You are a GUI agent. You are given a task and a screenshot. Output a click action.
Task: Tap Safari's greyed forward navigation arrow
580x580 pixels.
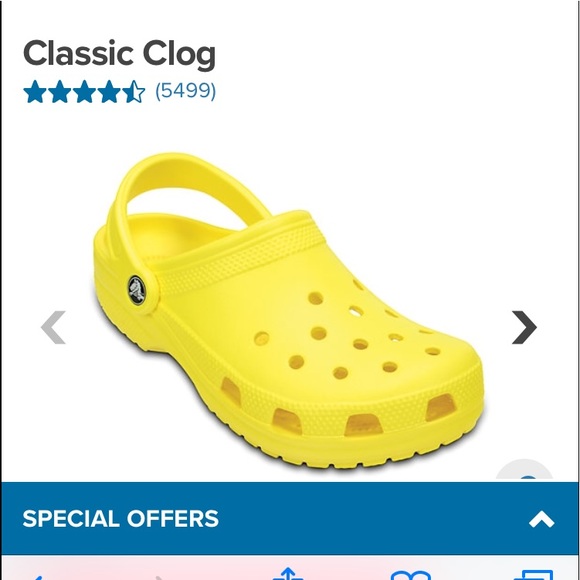(x=159, y=577)
